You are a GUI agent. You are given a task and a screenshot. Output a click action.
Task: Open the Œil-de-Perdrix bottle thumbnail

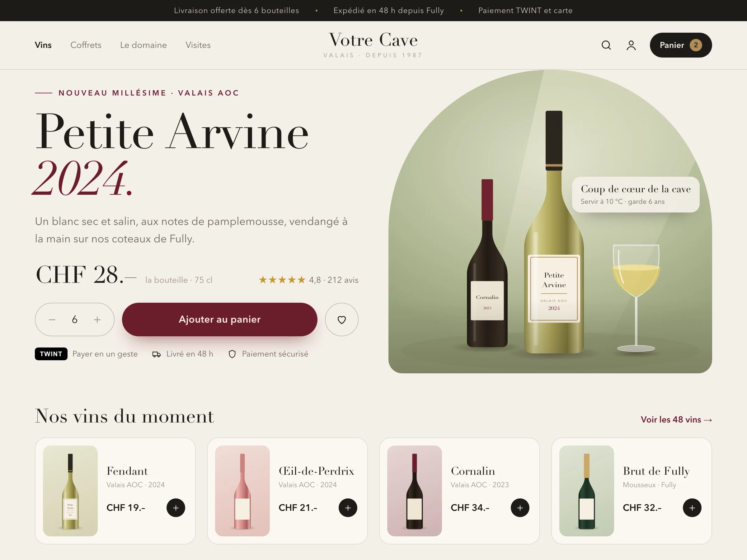[x=242, y=491]
